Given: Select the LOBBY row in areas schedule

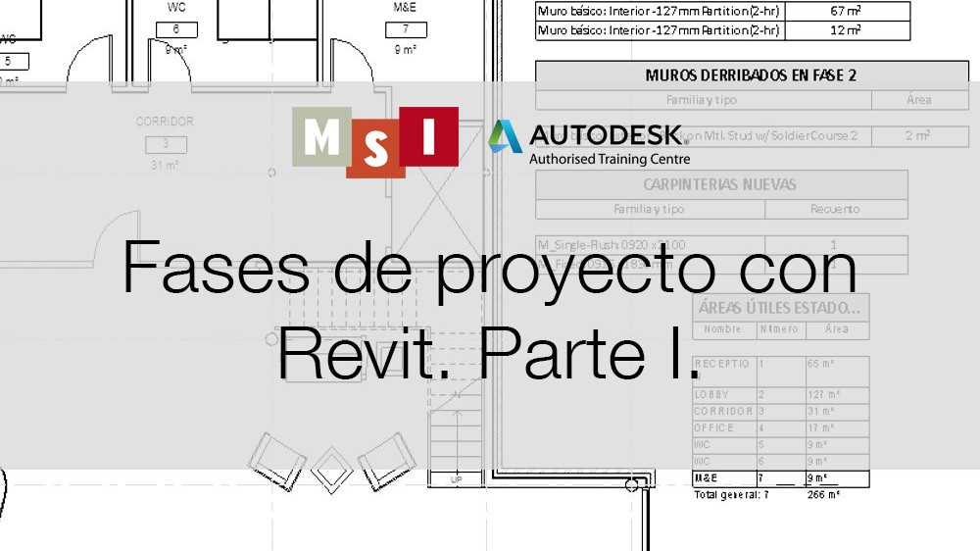Looking at the screenshot, I should tap(781, 395).
